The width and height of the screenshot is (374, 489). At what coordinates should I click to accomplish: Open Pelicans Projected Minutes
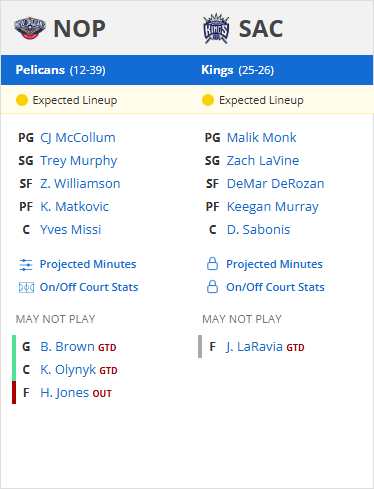tap(88, 264)
